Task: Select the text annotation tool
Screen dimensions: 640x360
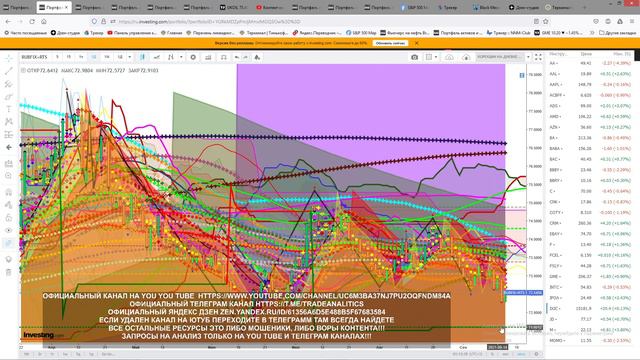Action: [x=9, y=109]
